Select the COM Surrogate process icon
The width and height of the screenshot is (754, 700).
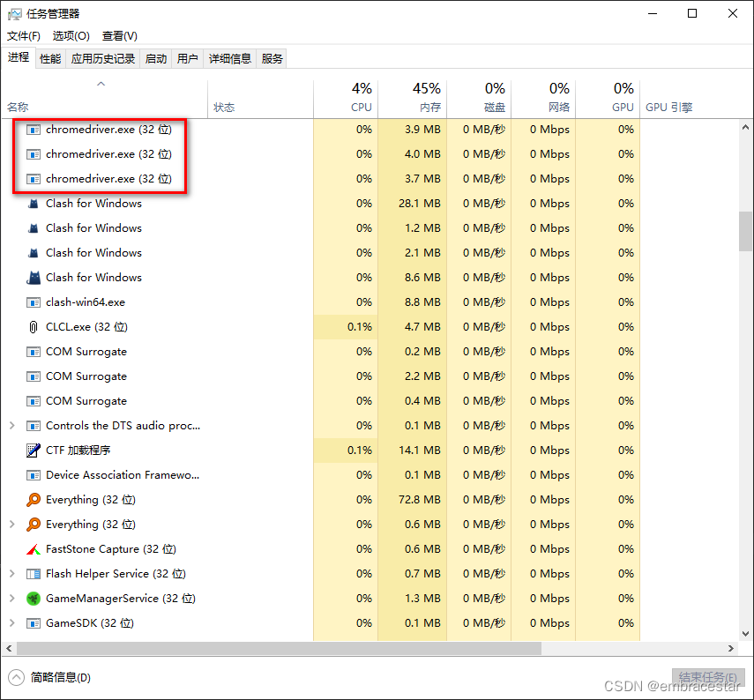coord(32,352)
